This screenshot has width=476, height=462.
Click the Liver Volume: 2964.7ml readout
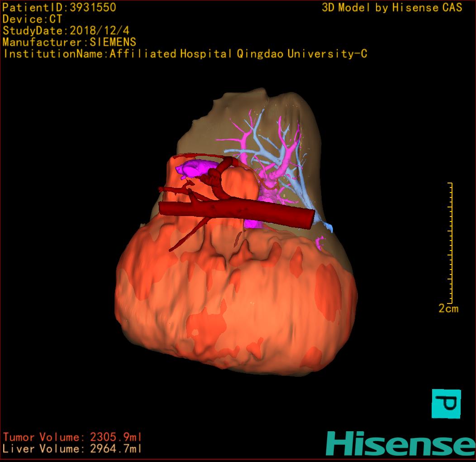coord(72,448)
